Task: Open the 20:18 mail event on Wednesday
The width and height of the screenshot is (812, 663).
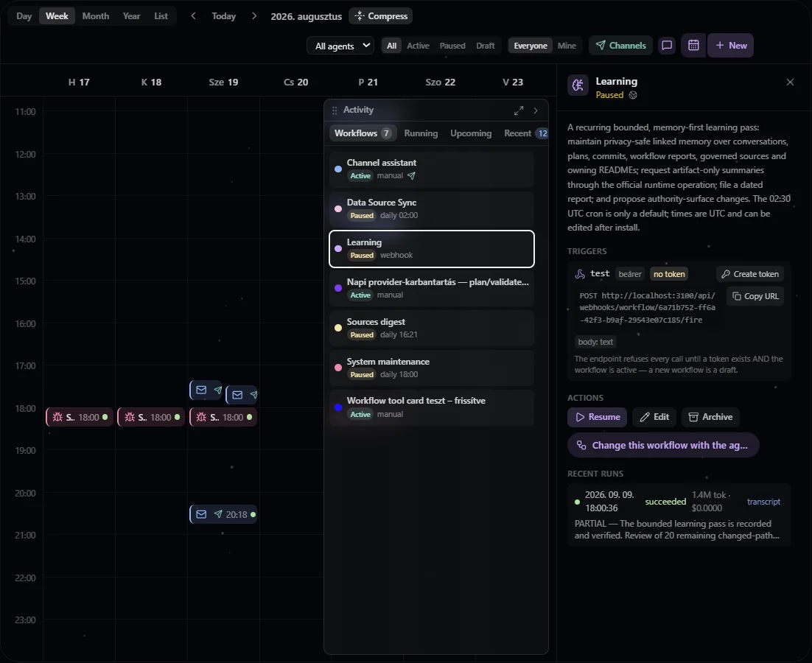Action: 223,514
